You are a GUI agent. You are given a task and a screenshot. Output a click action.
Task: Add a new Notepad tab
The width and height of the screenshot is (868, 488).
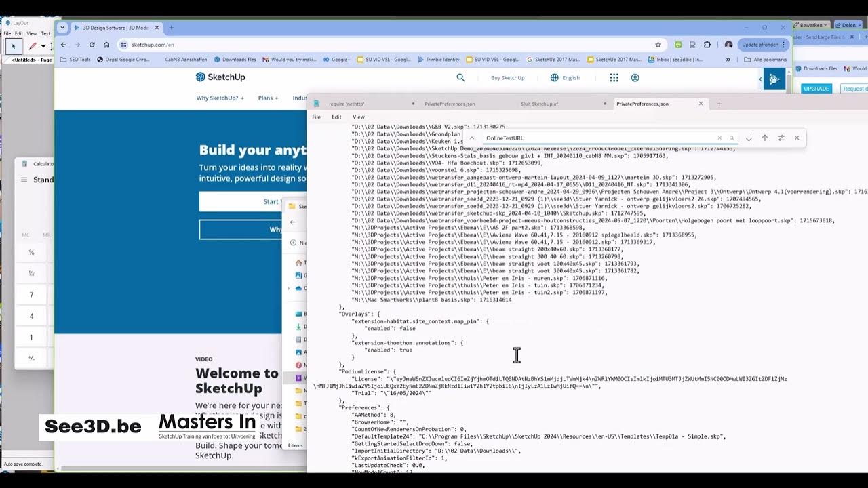coord(719,104)
